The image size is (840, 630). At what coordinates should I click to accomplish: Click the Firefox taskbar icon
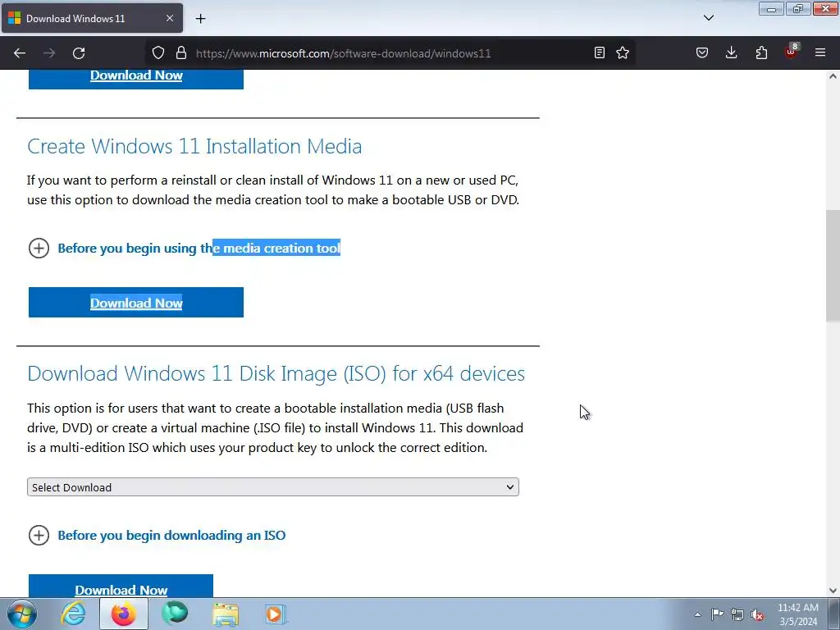click(x=123, y=614)
